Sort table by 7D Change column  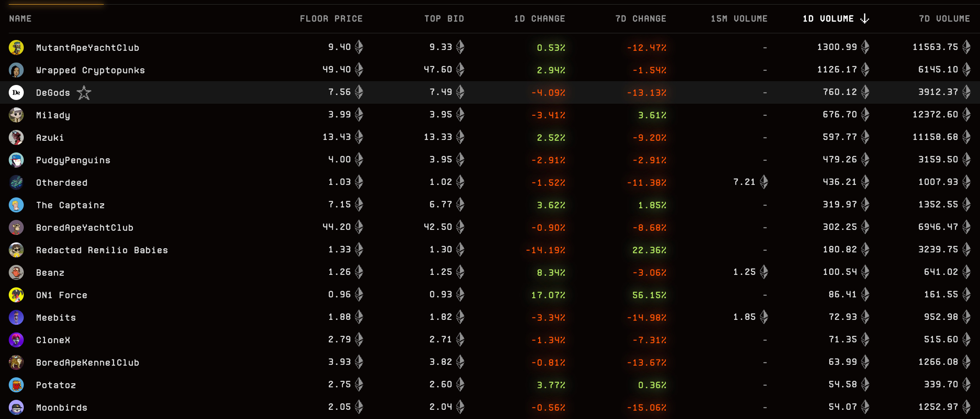click(x=641, y=19)
